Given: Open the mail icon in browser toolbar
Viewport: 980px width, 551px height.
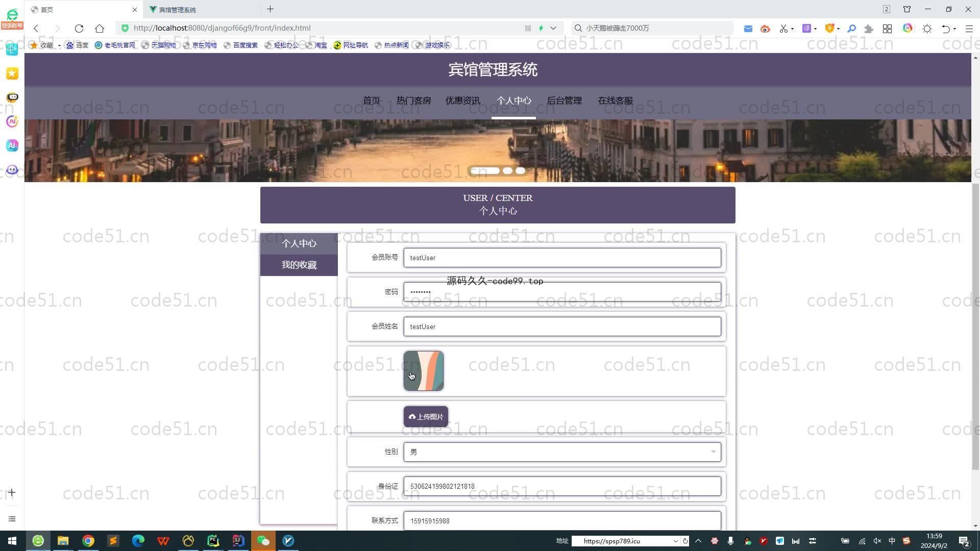Looking at the screenshot, I should tap(748, 29).
